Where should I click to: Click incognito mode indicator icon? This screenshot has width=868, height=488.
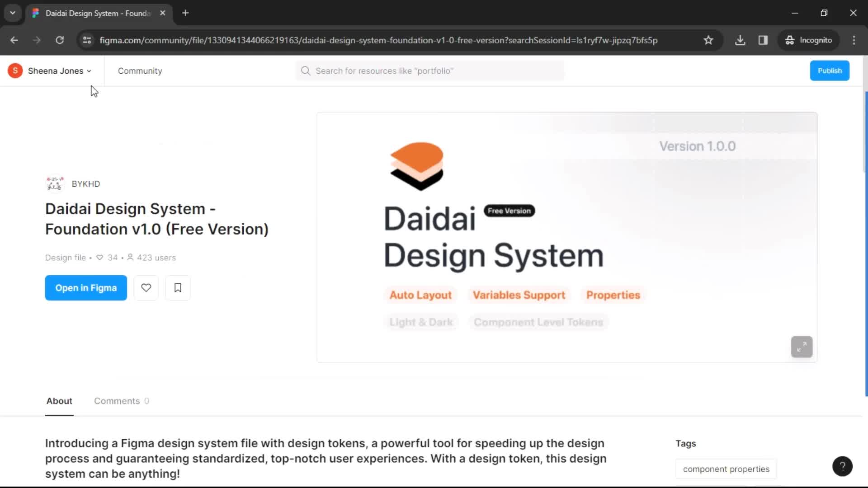click(789, 40)
